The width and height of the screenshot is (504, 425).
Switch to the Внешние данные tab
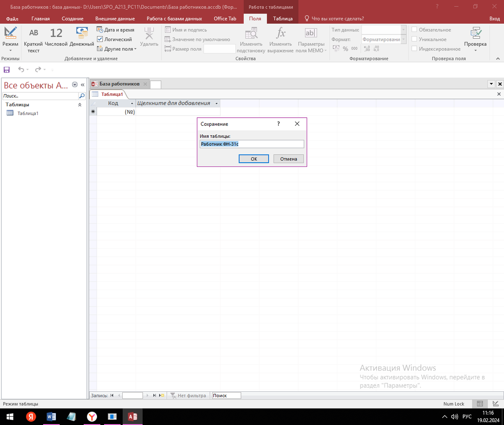click(x=115, y=18)
